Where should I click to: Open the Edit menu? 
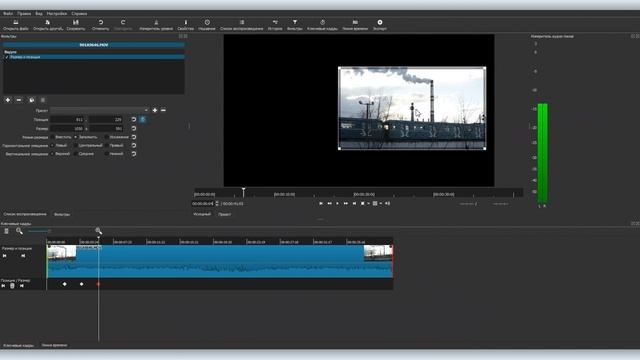click(x=24, y=13)
